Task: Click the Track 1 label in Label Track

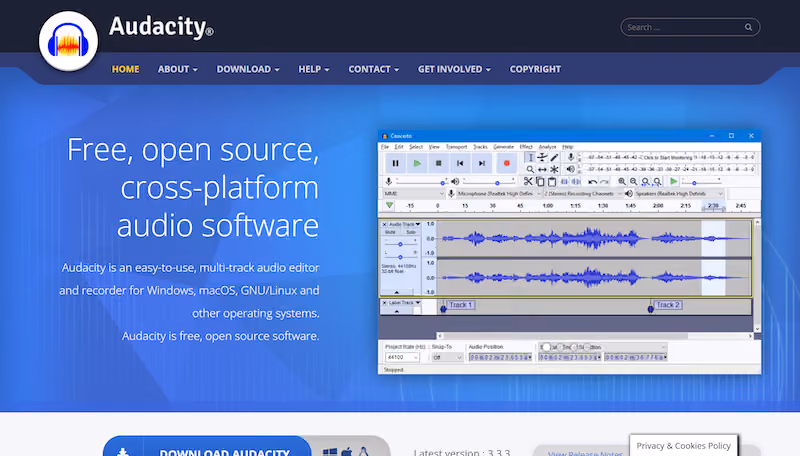Action: tap(461, 305)
